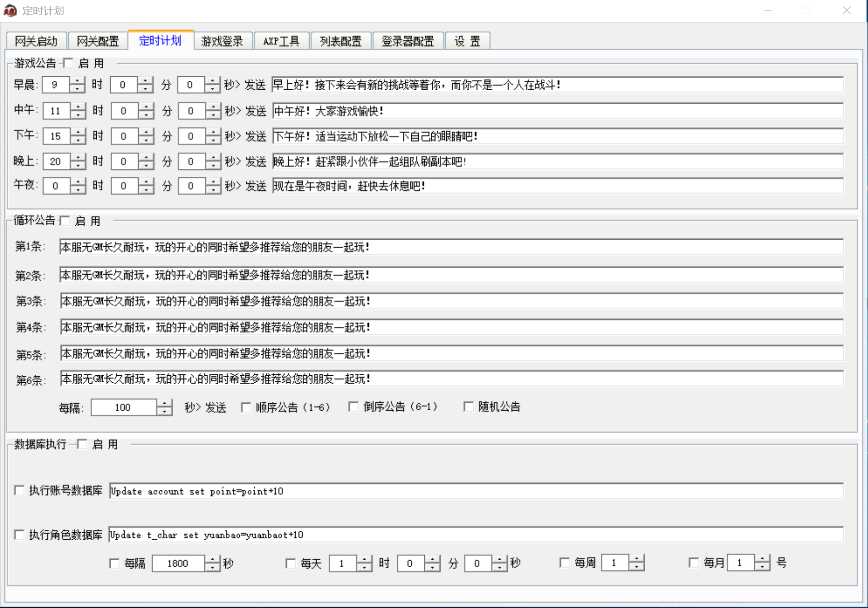Click the 下午 hour value 15
The height and width of the screenshot is (608, 868).
pyautogui.click(x=57, y=136)
